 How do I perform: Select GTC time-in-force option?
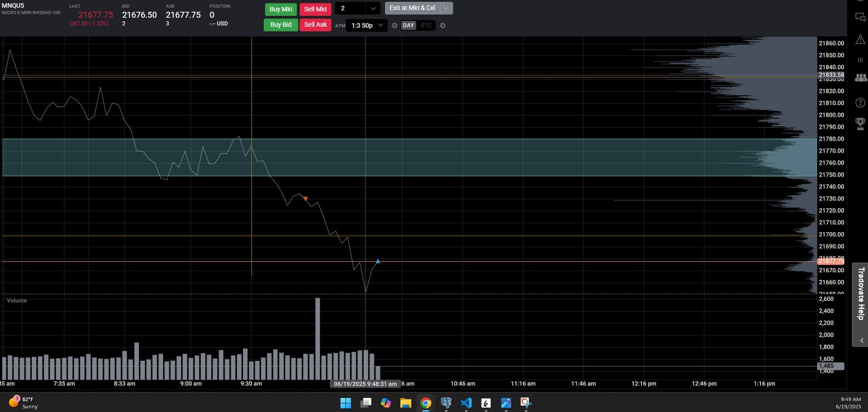(426, 25)
